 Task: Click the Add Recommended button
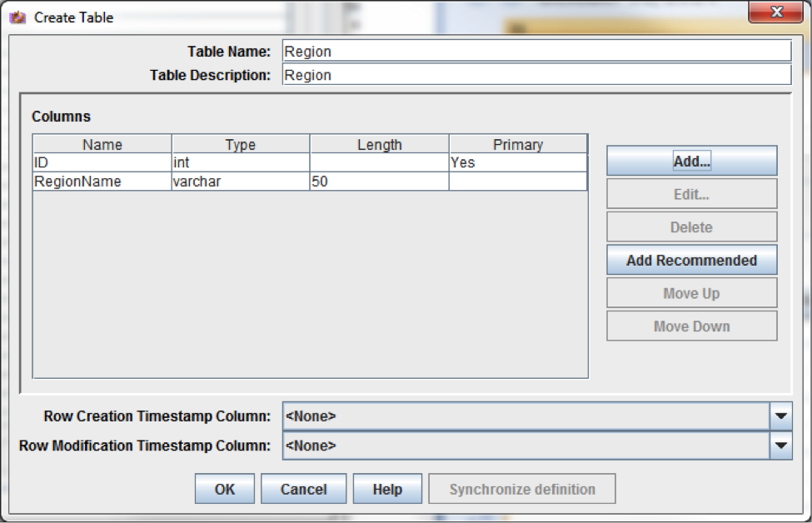692,260
